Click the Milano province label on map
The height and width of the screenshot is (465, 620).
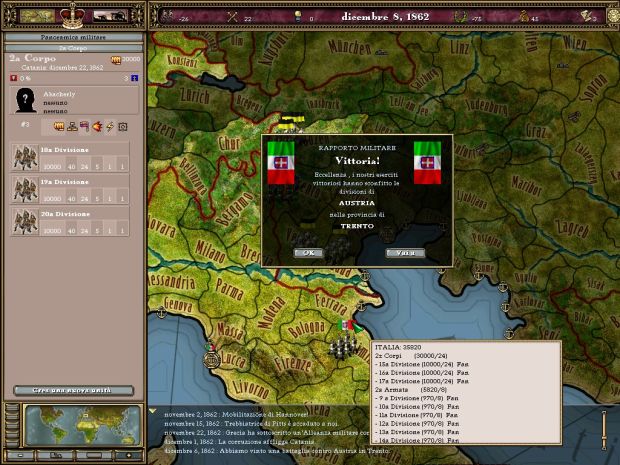210,251
